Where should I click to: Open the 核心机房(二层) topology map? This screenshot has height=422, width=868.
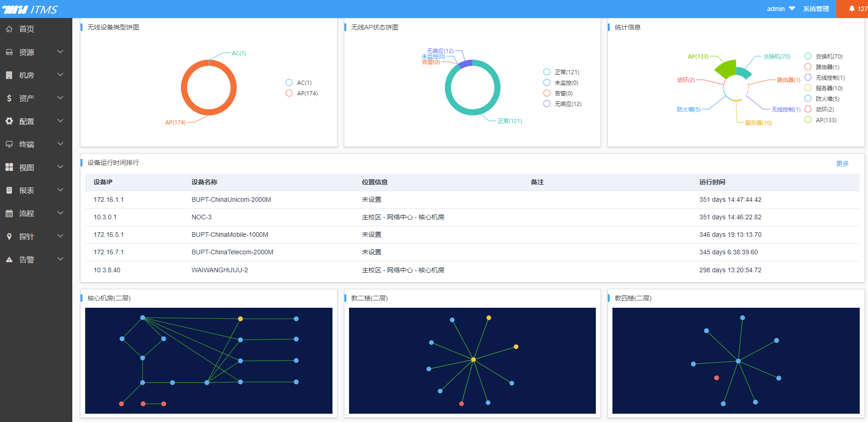209,361
